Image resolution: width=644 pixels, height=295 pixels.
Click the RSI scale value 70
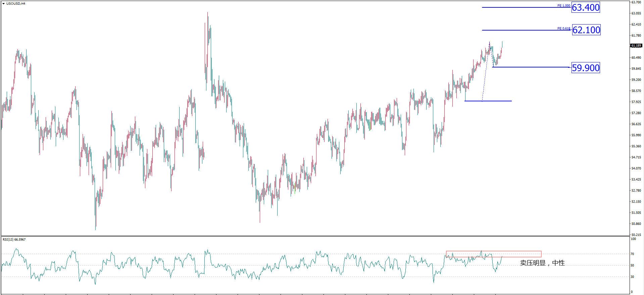tap(633, 254)
